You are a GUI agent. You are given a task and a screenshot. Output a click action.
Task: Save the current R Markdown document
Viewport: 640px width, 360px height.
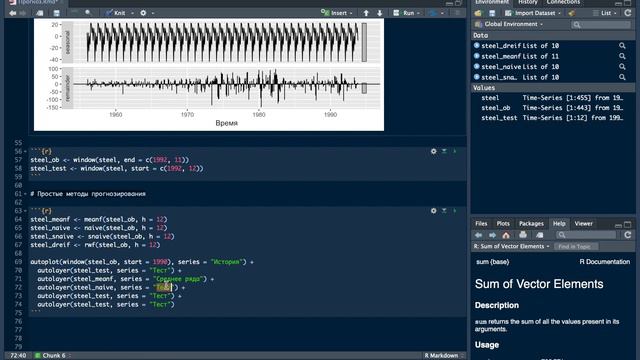pyautogui.click(x=56, y=13)
